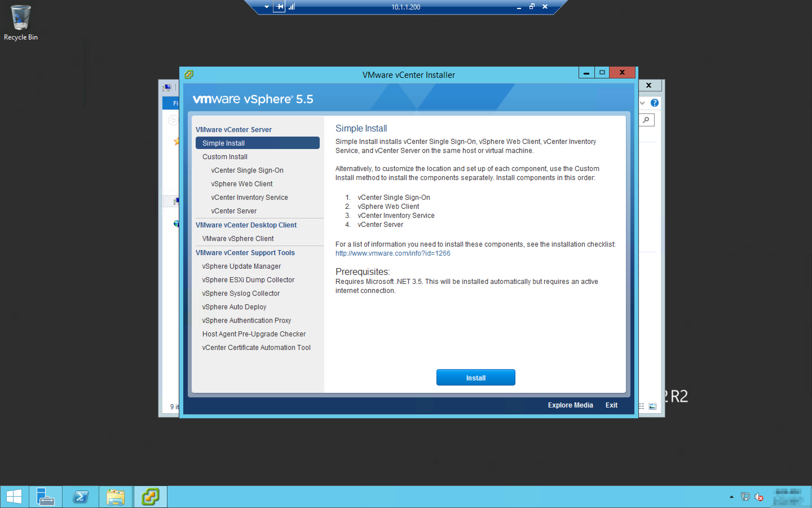Show hidden tray icons arrow

[731, 497]
